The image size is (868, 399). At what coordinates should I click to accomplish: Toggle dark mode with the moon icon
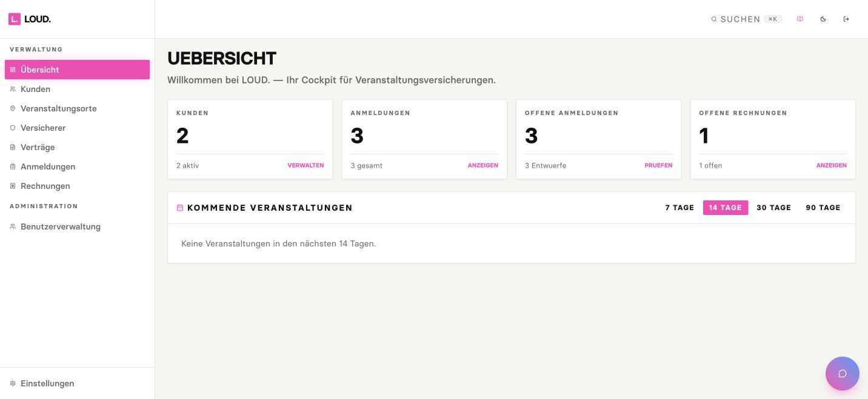[823, 19]
